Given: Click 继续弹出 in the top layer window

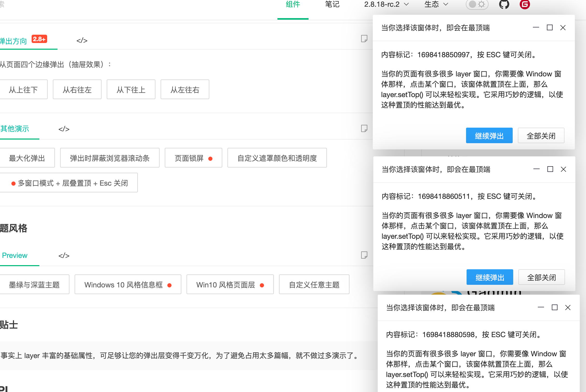Looking at the screenshot, I should tap(489, 136).
